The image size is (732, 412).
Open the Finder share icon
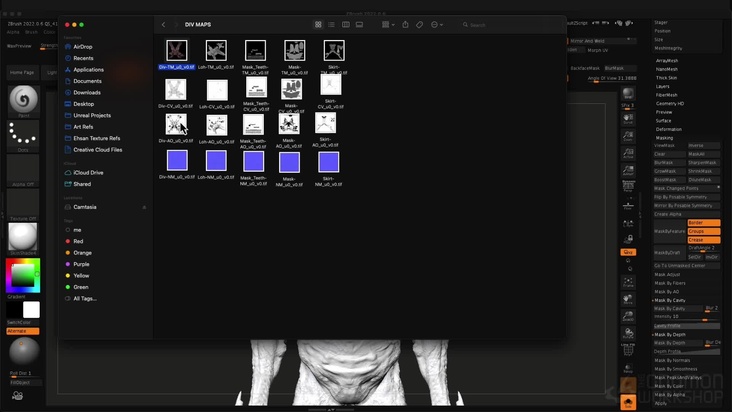pos(405,25)
